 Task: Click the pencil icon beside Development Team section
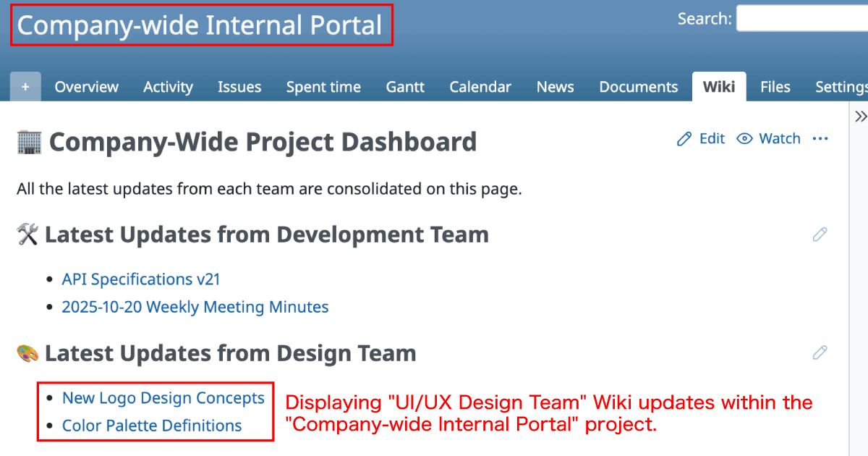(820, 234)
